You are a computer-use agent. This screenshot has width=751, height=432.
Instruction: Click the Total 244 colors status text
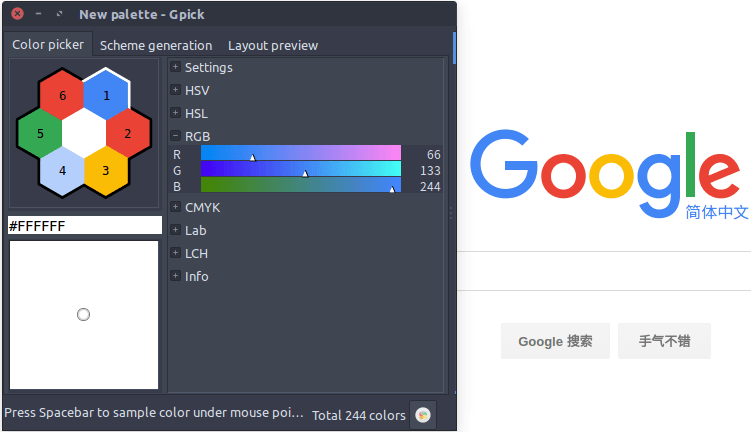[x=359, y=415]
